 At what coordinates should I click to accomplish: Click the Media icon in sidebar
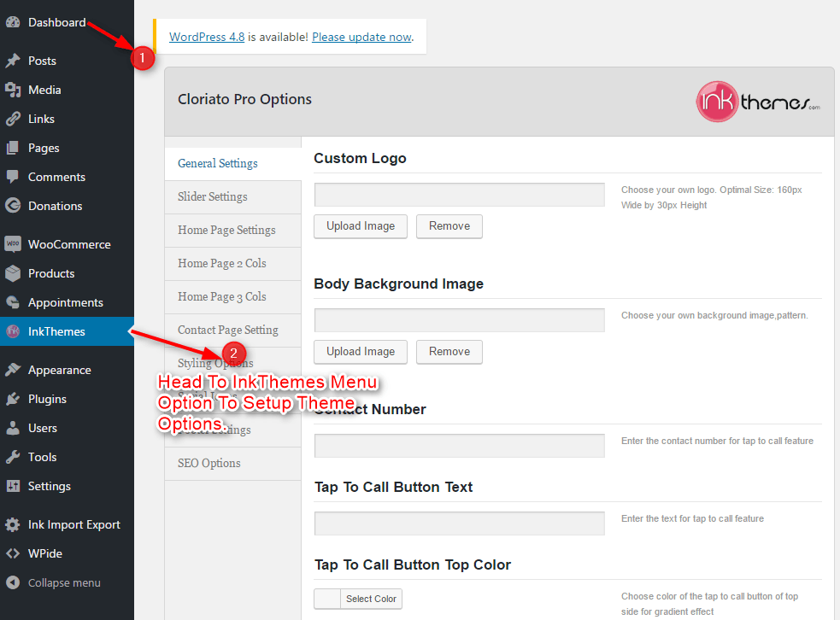13,90
